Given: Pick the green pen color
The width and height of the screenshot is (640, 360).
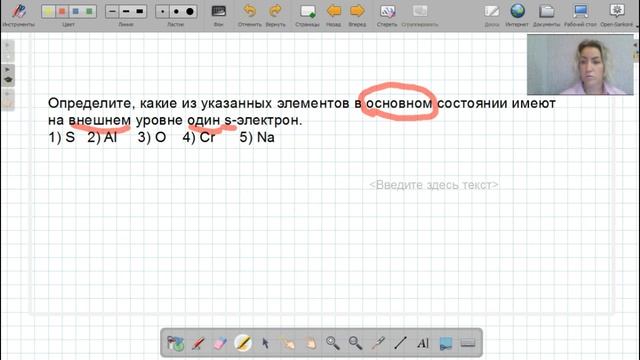Looking at the screenshot, I should [x=89, y=11].
